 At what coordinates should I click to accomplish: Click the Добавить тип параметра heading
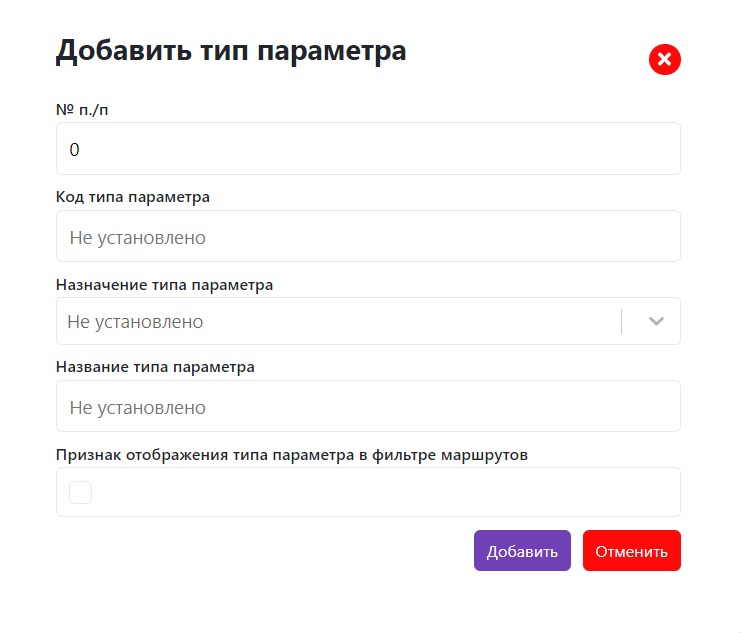(x=231, y=51)
